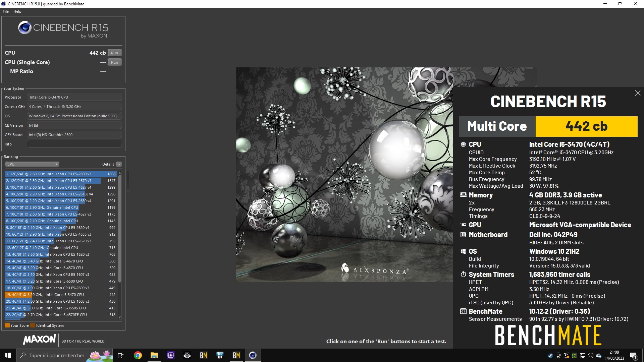
Task: Click the System Timers stopwatch icon
Action: 463,275
